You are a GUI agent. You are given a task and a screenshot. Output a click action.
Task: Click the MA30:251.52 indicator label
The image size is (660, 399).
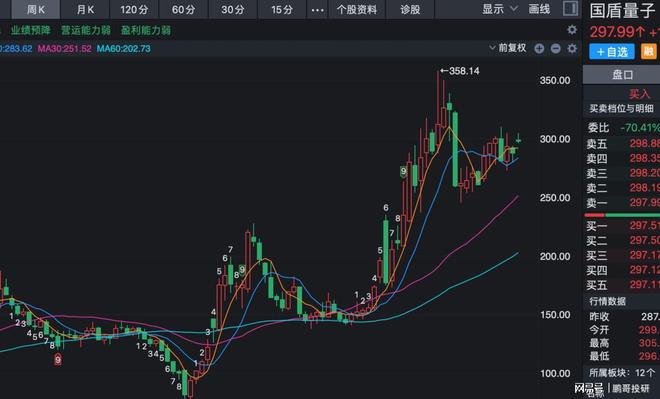pos(64,48)
